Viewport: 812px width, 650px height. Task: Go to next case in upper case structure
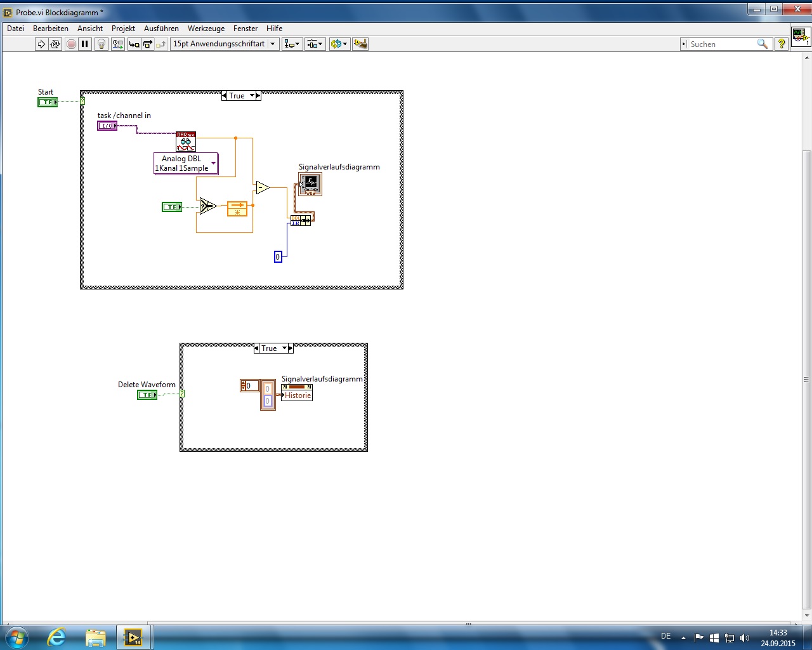[x=258, y=96]
